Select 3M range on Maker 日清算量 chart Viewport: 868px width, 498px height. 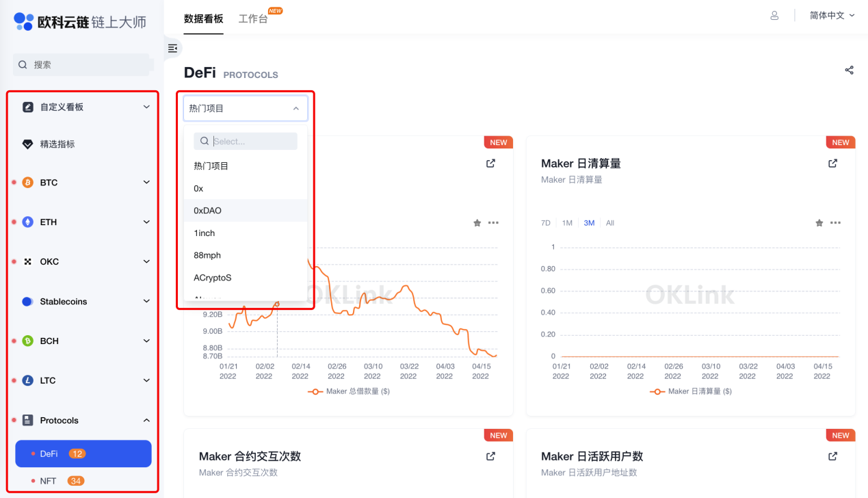[x=589, y=223]
